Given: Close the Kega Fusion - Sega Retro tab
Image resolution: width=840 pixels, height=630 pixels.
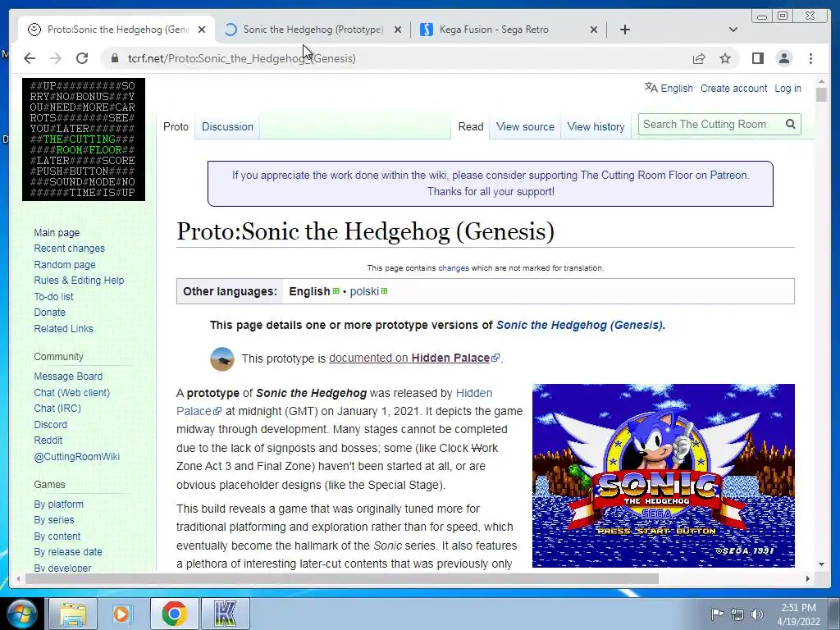Looking at the screenshot, I should [594, 30].
